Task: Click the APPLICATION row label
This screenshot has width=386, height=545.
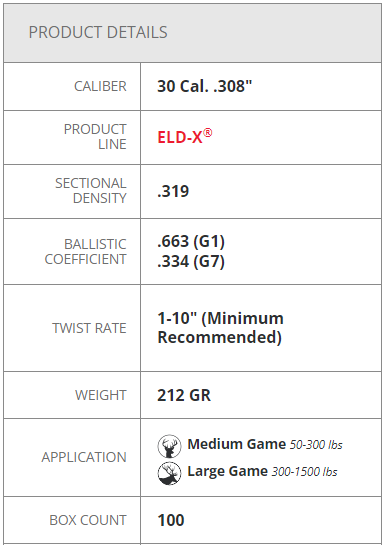Action: (x=84, y=457)
